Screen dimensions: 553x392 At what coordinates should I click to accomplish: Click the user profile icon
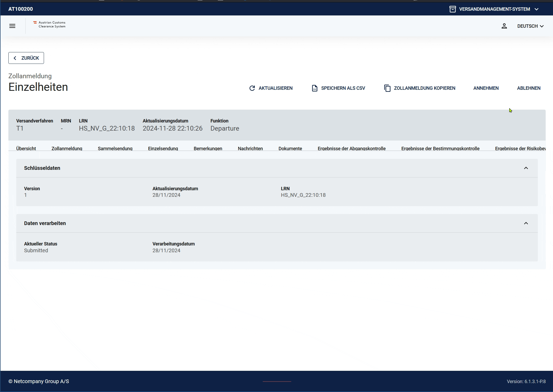click(504, 26)
